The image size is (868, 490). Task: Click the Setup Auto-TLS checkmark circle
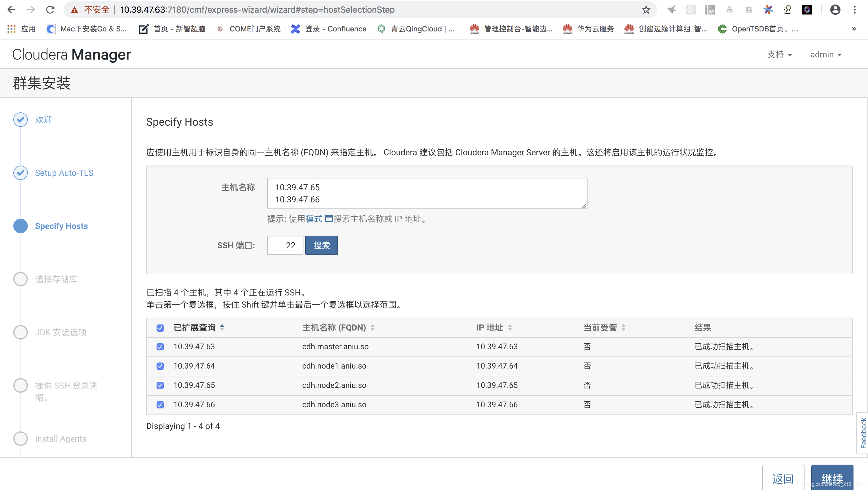(x=21, y=173)
